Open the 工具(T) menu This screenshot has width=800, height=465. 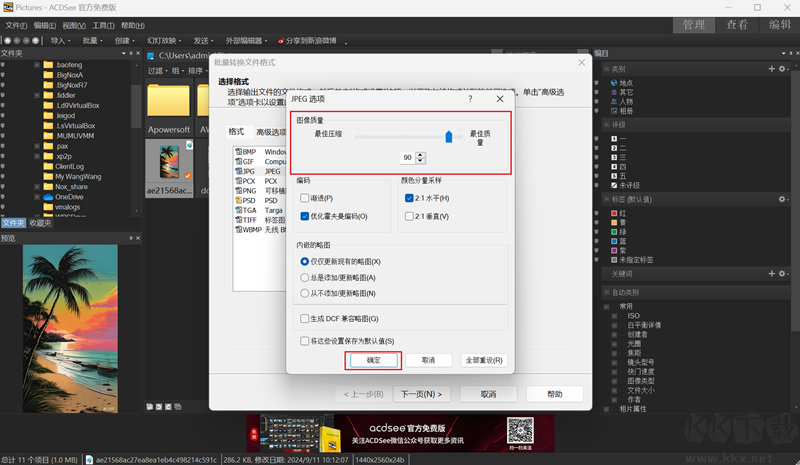coord(103,25)
